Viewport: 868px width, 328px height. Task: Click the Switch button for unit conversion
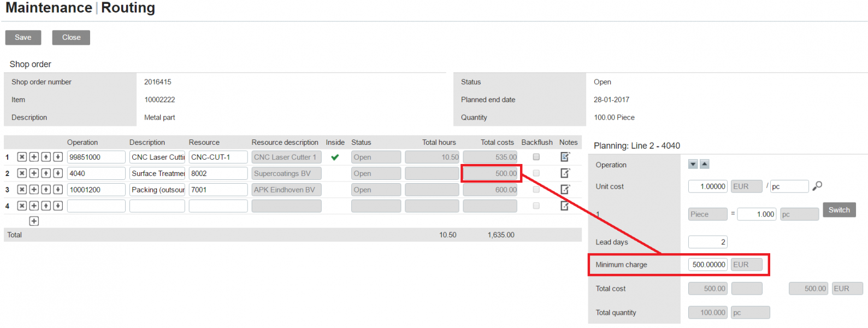pos(839,210)
